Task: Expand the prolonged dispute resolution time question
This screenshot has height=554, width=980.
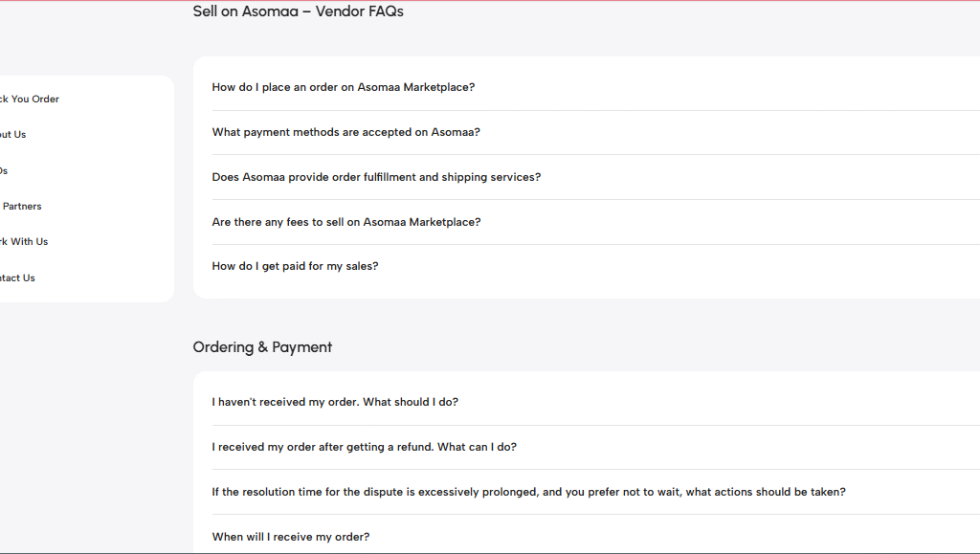Action: [528, 492]
